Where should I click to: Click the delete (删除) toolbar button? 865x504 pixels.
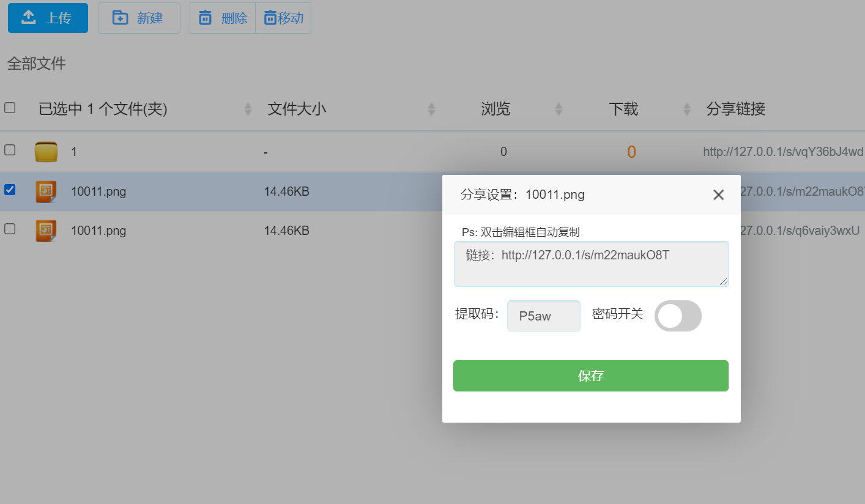223,18
